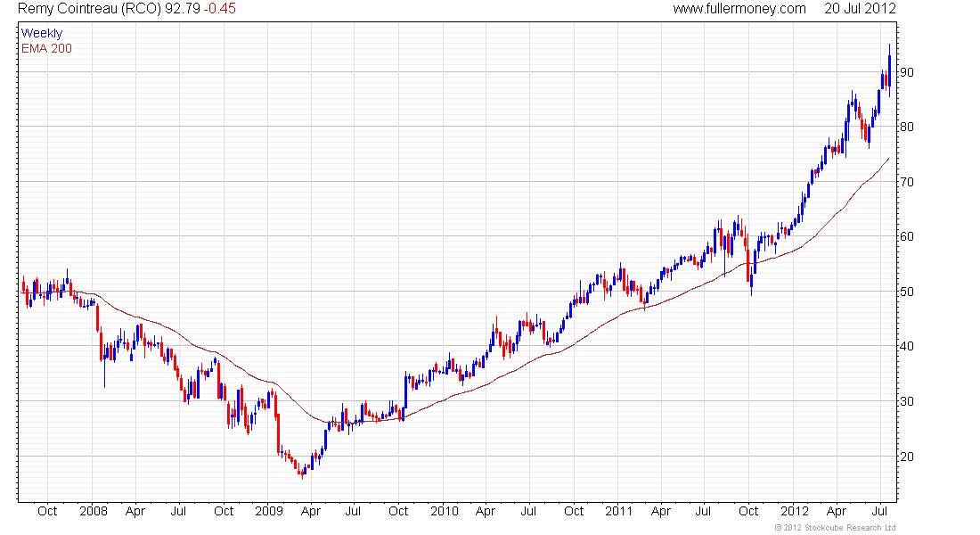980x535 pixels.
Task: Click the 'Weekly' legend label
Action: click(x=42, y=33)
